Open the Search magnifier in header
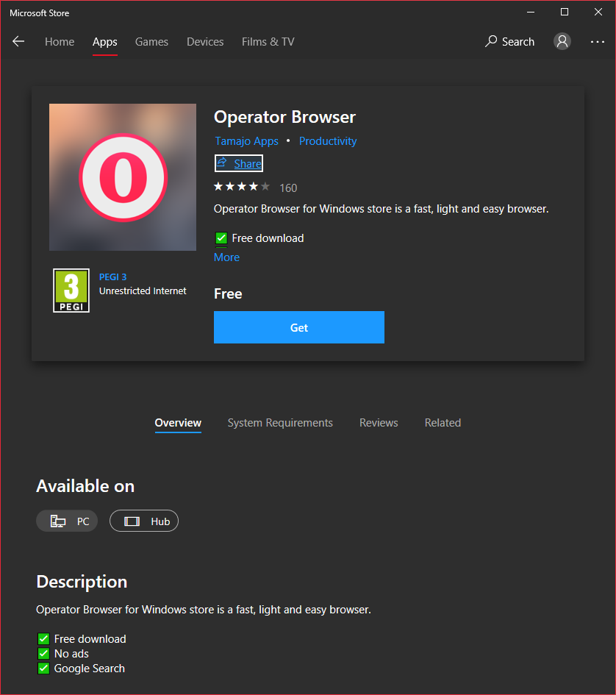 click(509, 42)
